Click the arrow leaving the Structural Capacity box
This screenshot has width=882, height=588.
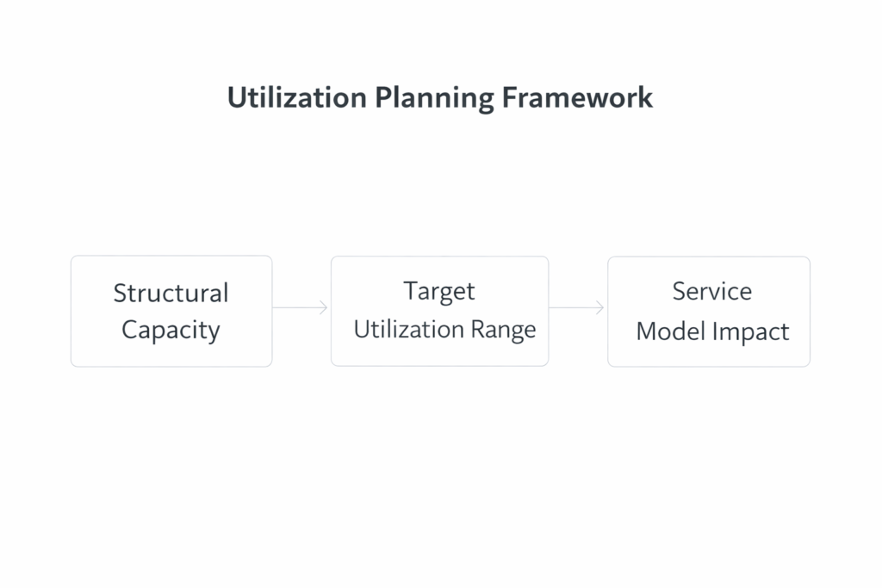tap(299, 307)
